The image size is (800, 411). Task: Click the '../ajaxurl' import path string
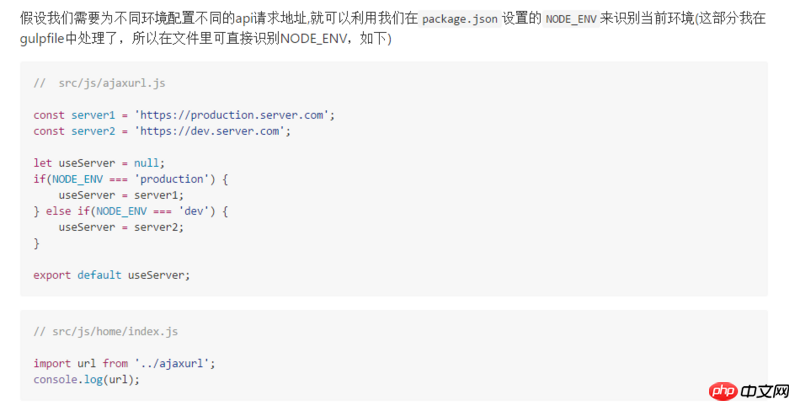click(175, 363)
